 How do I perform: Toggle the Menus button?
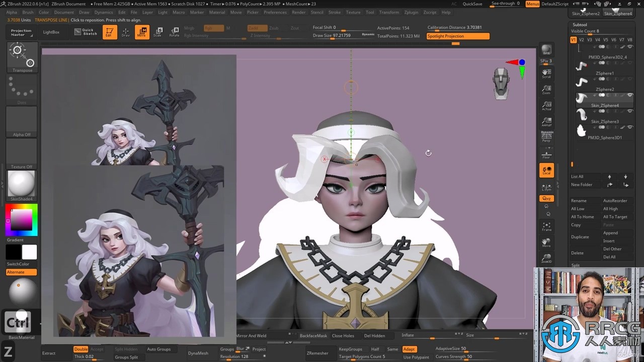(532, 4)
